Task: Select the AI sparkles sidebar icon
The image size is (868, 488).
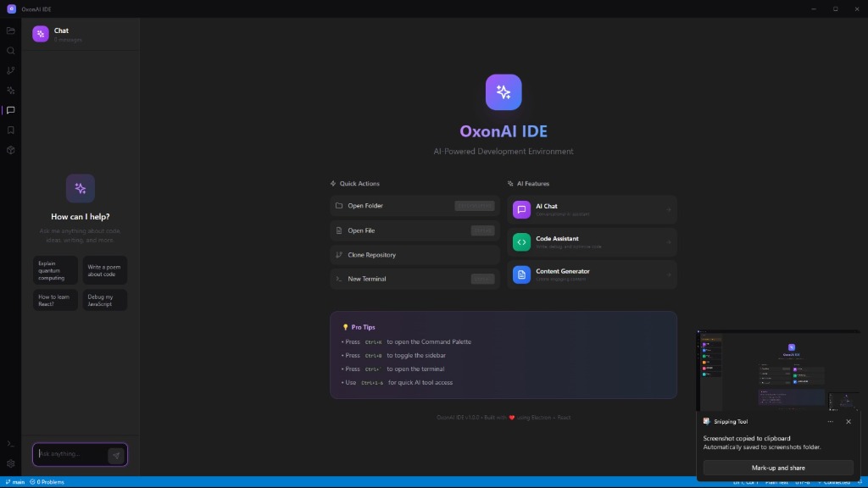Action: (x=11, y=90)
